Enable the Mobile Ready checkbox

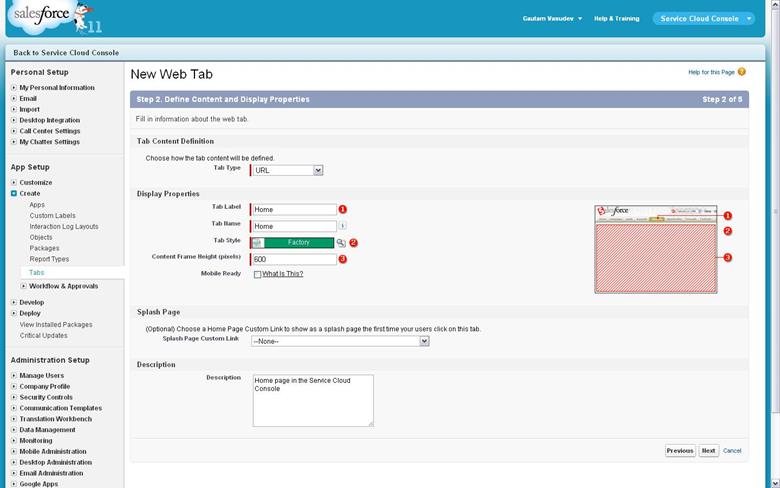coord(257,274)
